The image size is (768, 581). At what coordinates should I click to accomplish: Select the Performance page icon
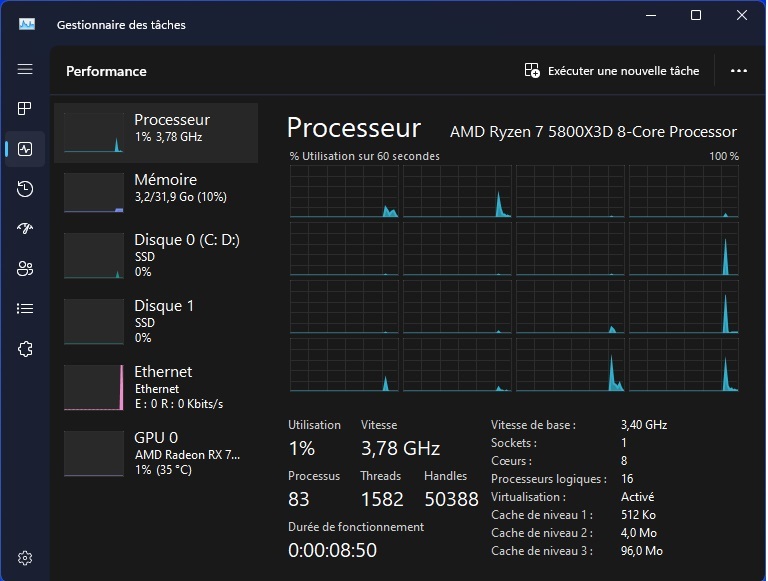point(25,149)
